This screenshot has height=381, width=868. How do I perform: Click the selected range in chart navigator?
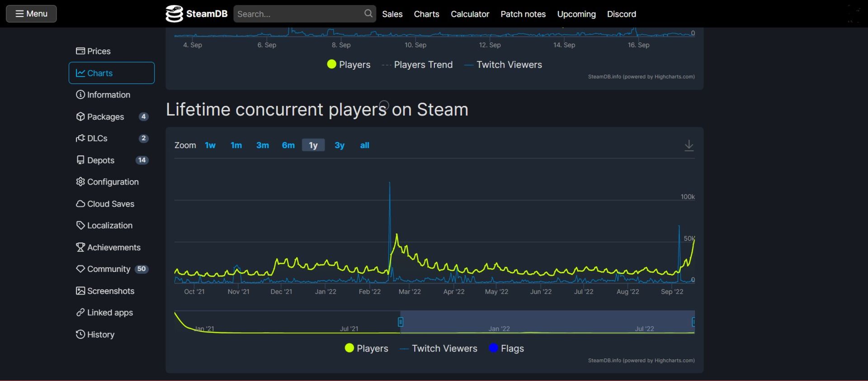[547, 322]
